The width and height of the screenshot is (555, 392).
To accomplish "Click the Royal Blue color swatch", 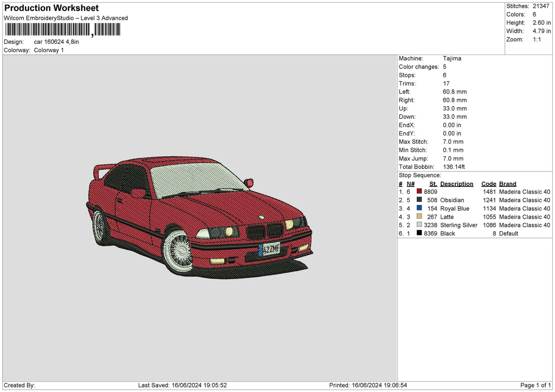I will pyautogui.click(x=419, y=208).
